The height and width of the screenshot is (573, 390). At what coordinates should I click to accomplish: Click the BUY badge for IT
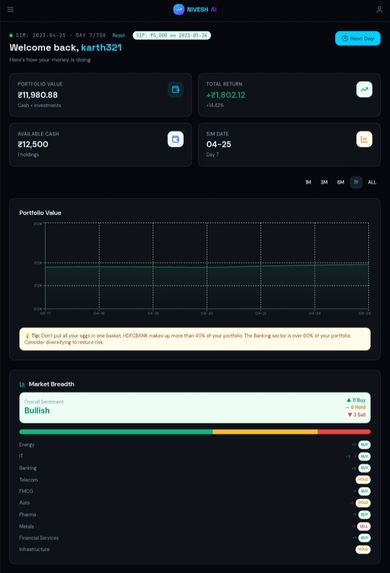tap(364, 456)
